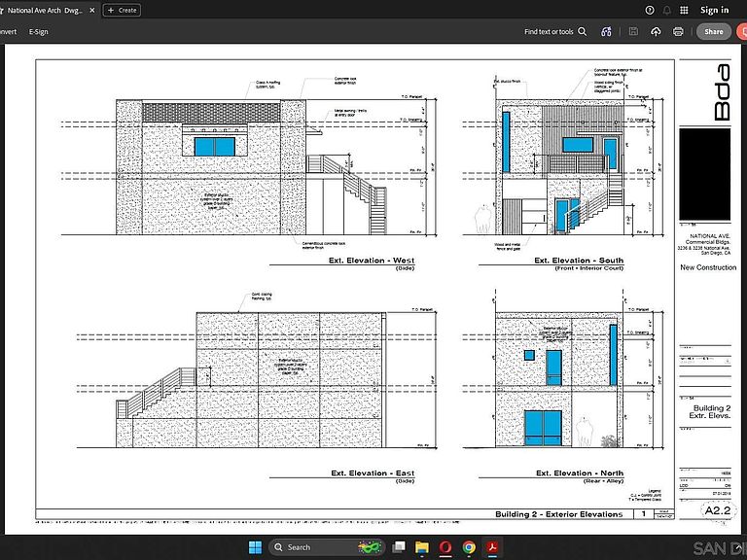Screen dimensions: 747x560
Task: Click the 'New Construction' text in title block
Action: (x=708, y=267)
